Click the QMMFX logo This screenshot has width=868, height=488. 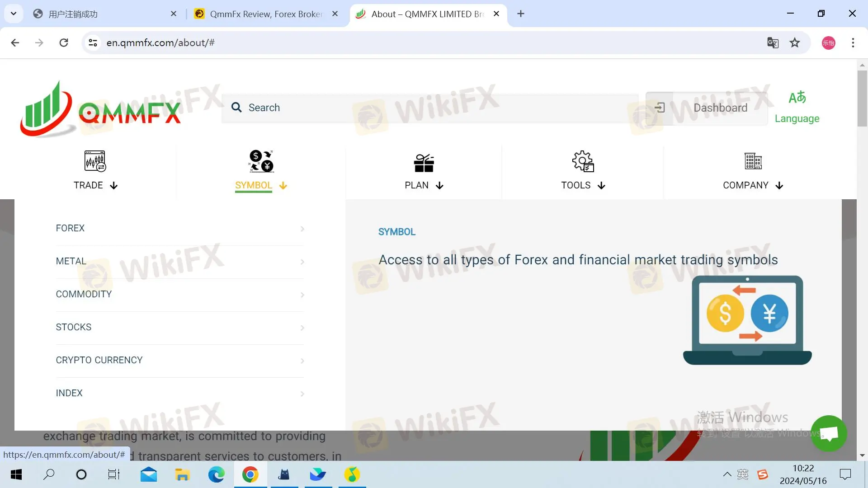(100, 108)
